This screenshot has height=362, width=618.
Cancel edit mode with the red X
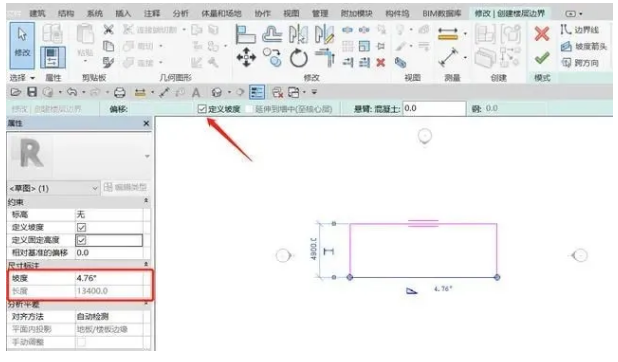[x=542, y=34]
